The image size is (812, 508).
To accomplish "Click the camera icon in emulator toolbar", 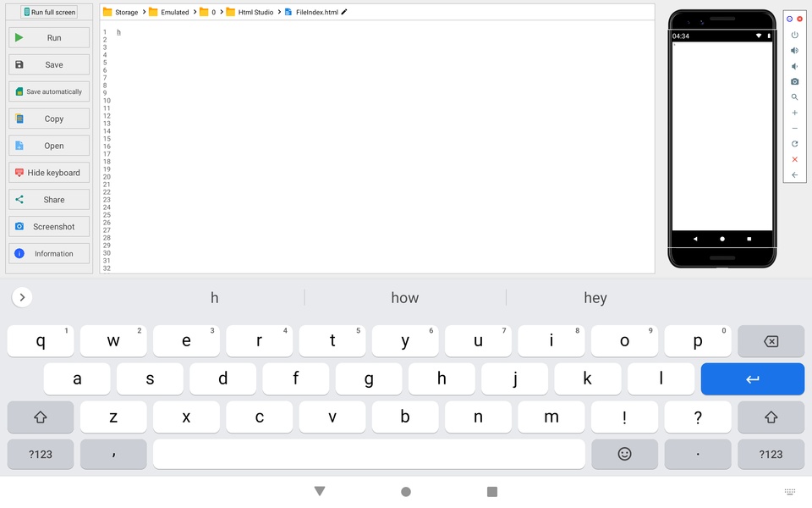I will [x=794, y=81].
